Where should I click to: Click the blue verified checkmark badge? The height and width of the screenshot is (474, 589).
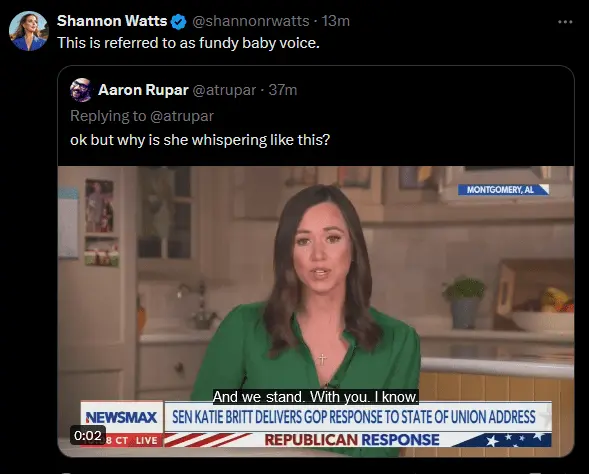[x=178, y=22]
